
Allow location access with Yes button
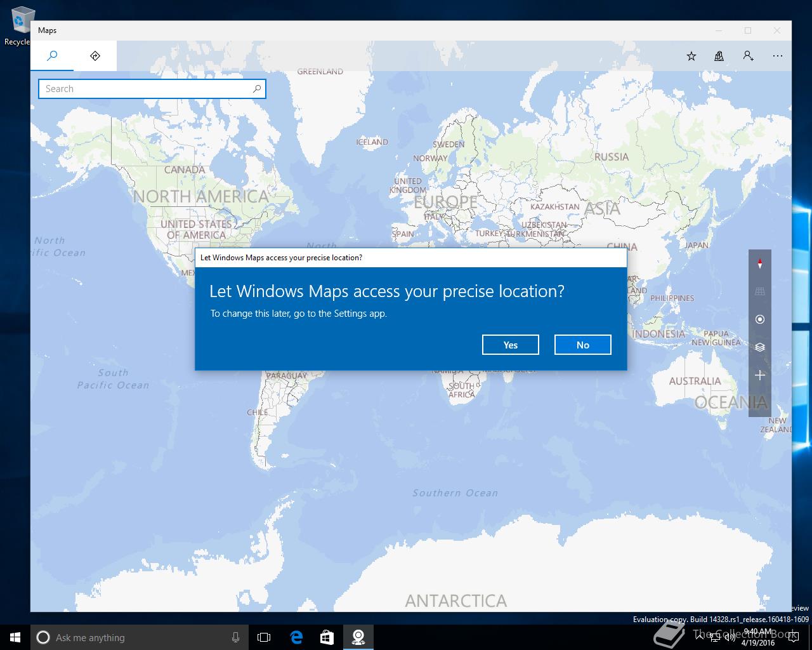click(x=510, y=345)
